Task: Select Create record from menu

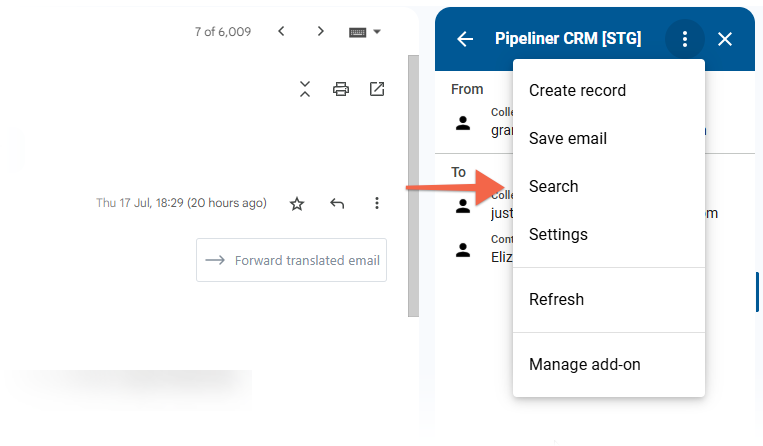Action: pos(577,90)
